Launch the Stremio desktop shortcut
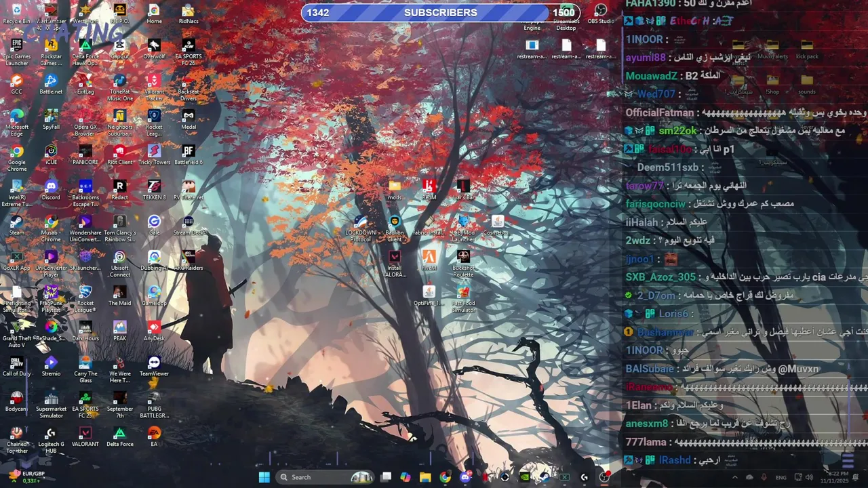 (51, 366)
